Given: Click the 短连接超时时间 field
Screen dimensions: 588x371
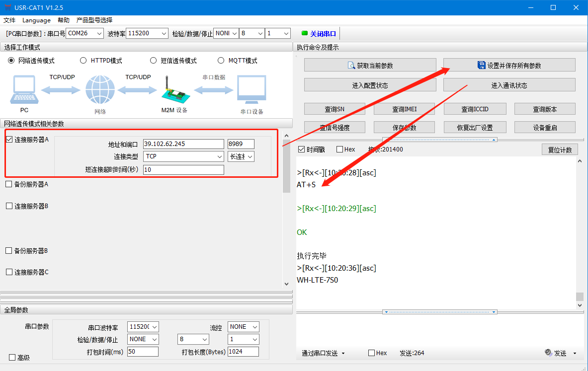Looking at the screenshot, I should (x=183, y=170).
